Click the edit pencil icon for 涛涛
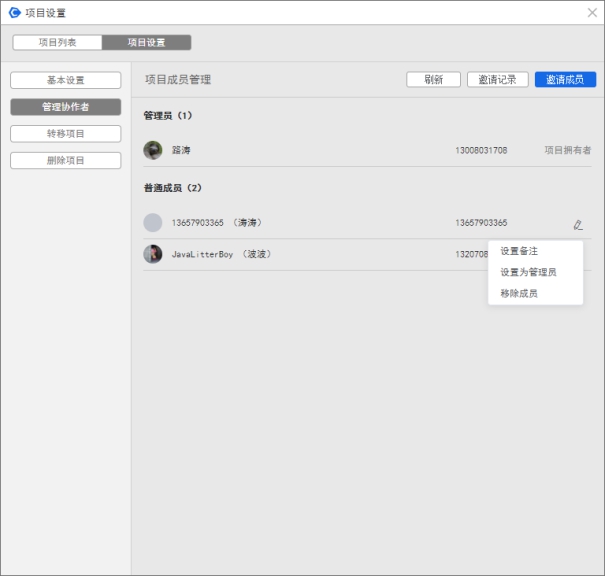This screenshot has height=577, width=605. click(578, 224)
